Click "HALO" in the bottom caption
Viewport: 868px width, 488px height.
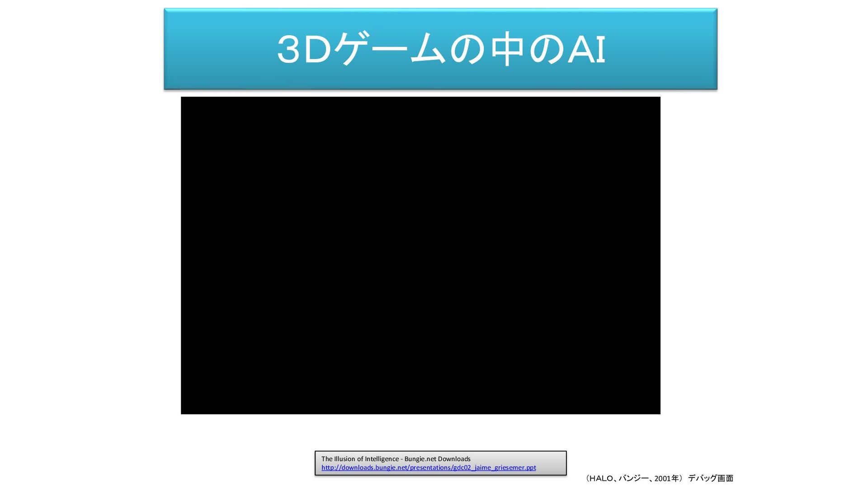point(601,479)
